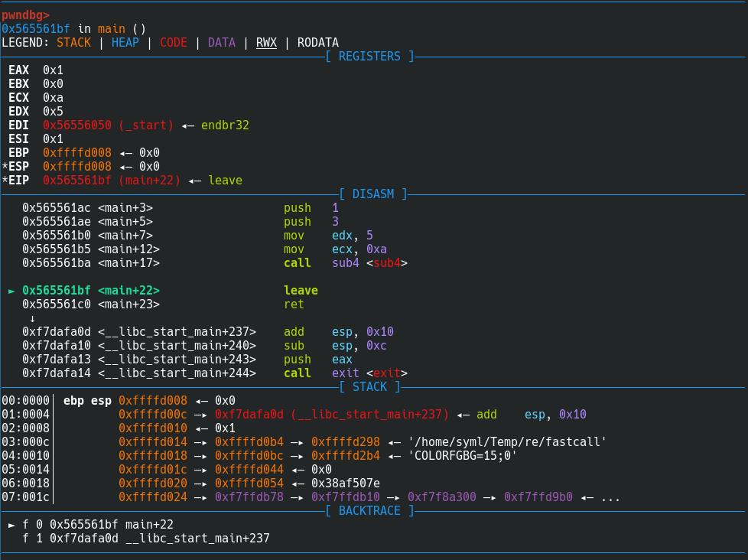
Task: Select the '/home/syml/Temp/re/fastcall' string on the stack
Action: click(507, 442)
